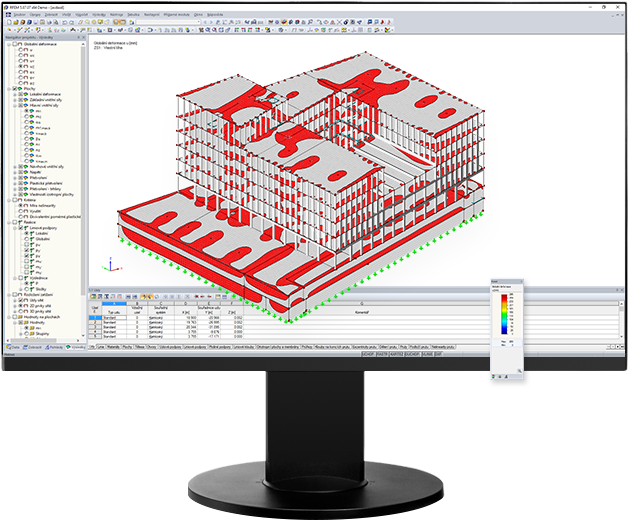Expand the Napětí tree node
The height and width of the screenshot is (521, 628).
click(x=15, y=172)
